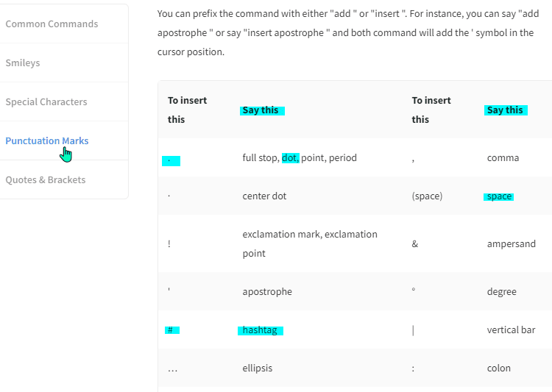
Task: Click the word apostrophe in table
Action: (267, 292)
